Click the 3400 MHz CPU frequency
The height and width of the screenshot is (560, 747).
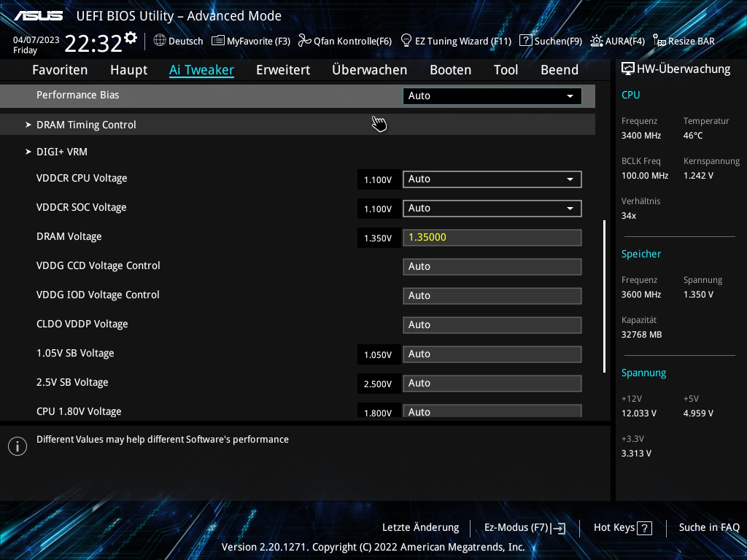(x=641, y=136)
